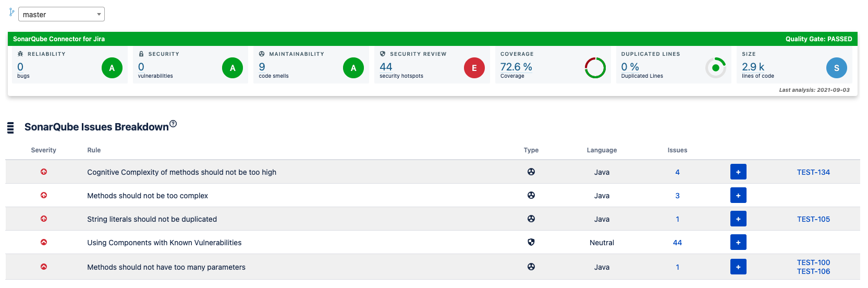This screenshot has width=868, height=288.
Task: Open the master branch dropdown
Action: [x=62, y=14]
